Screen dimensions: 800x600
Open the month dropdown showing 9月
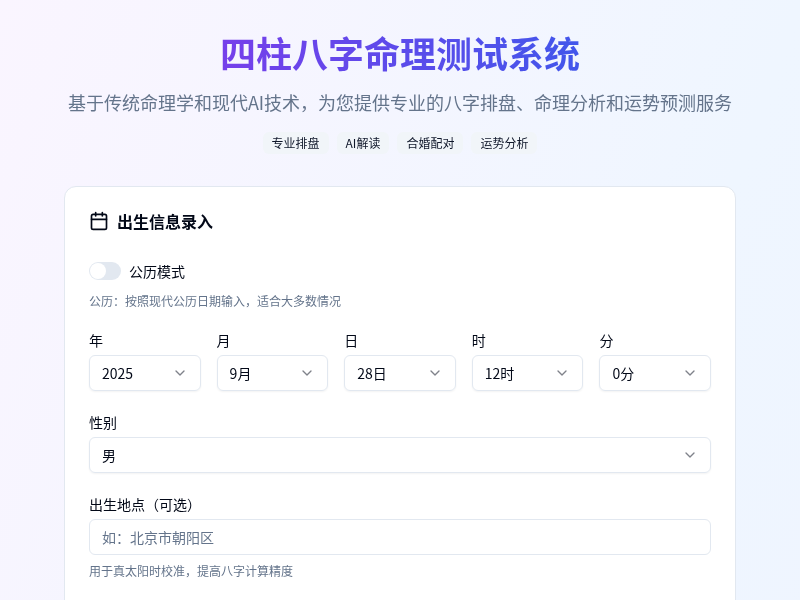(x=272, y=373)
